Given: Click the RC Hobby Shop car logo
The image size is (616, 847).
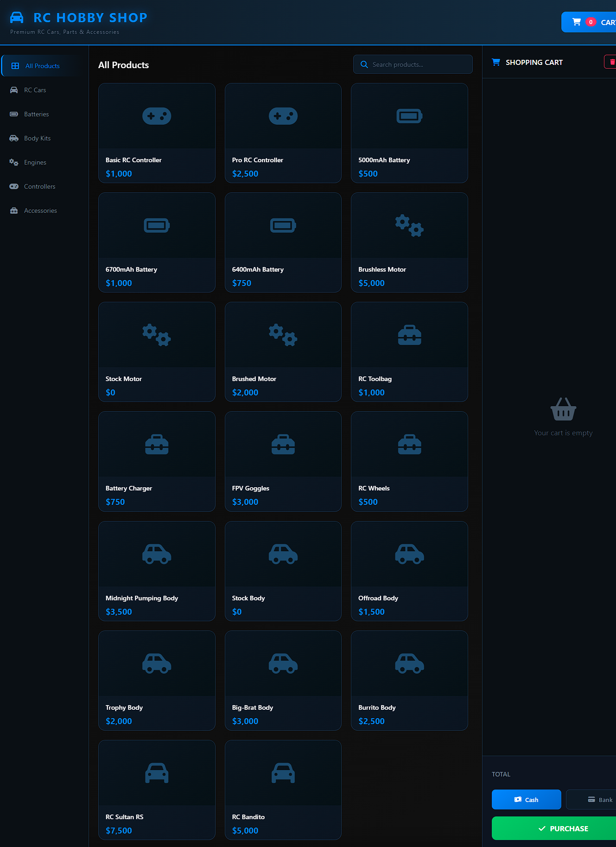Looking at the screenshot, I should coord(17,18).
